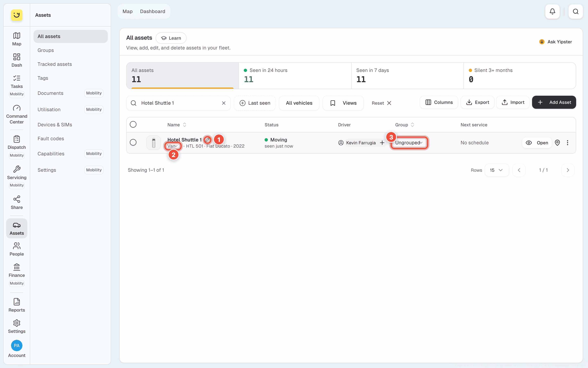Image resolution: width=588 pixels, height=368 pixels.
Task: Clear the Hotel Shuttle 1 search text
Action: pos(224,103)
